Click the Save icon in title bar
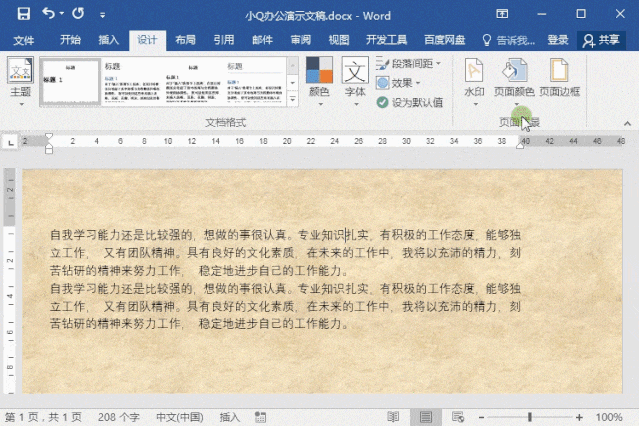 (22, 15)
